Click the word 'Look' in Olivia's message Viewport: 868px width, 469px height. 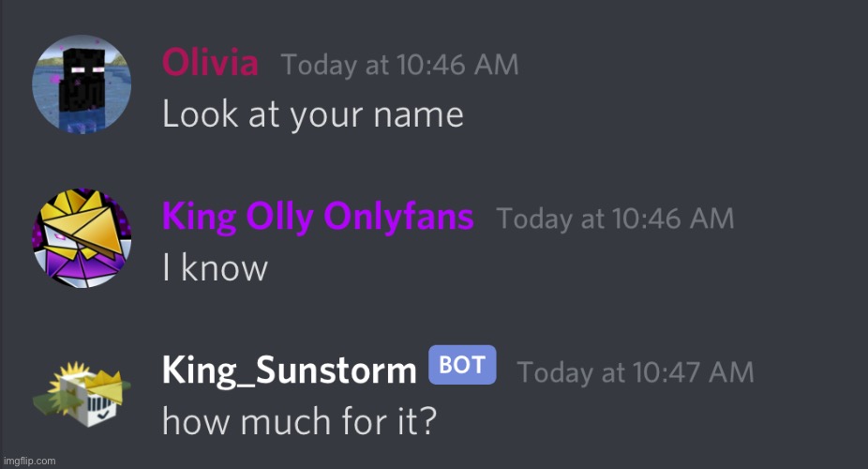pos(201,114)
